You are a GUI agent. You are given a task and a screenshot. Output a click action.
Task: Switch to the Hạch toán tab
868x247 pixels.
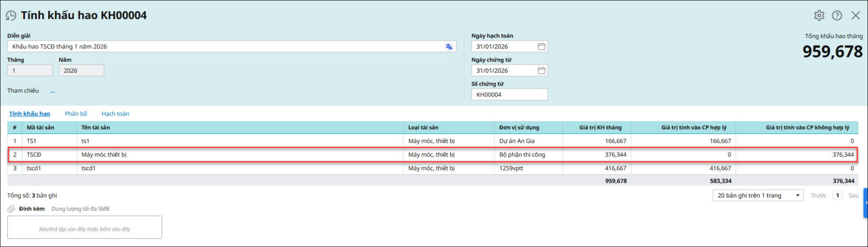click(x=115, y=114)
